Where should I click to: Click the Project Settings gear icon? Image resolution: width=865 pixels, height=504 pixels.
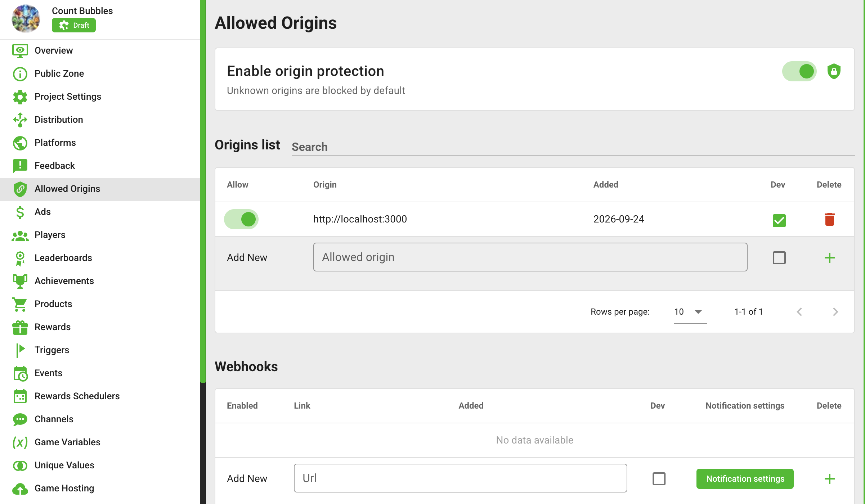click(x=20, y=97)
